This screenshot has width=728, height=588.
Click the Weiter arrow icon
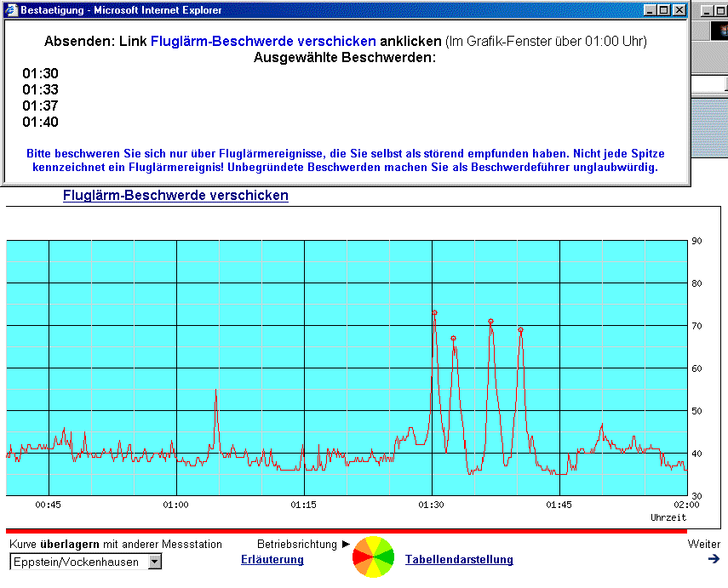click(x=714, y=559)
